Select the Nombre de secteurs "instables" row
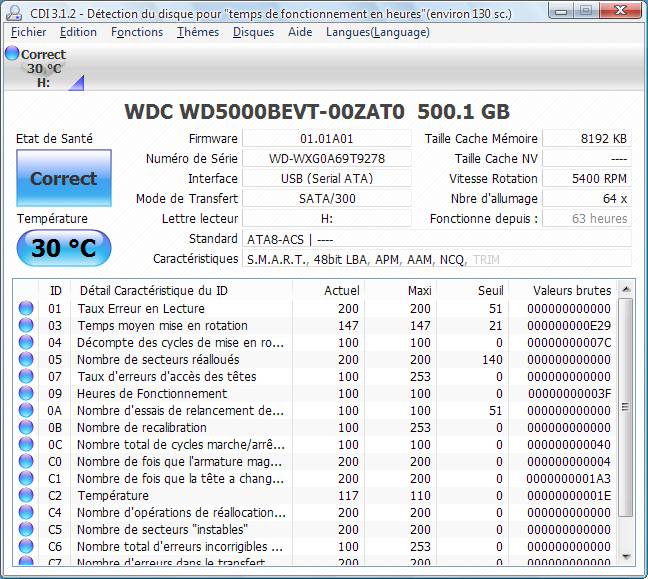 click(x=315, y=529)
